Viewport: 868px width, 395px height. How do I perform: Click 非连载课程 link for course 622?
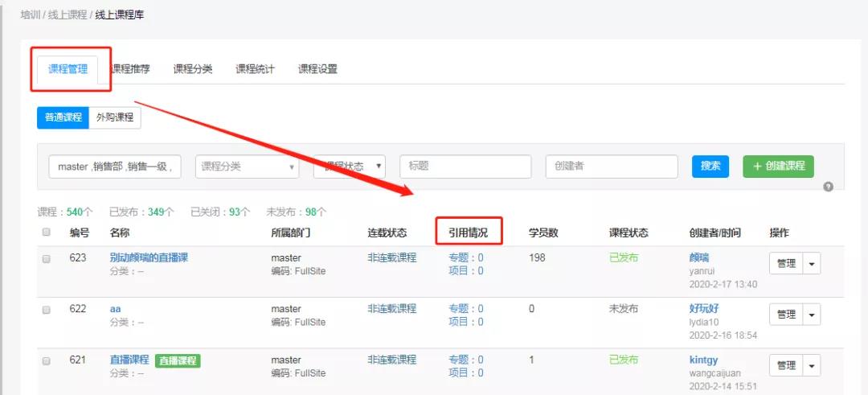tap(392, 309)
